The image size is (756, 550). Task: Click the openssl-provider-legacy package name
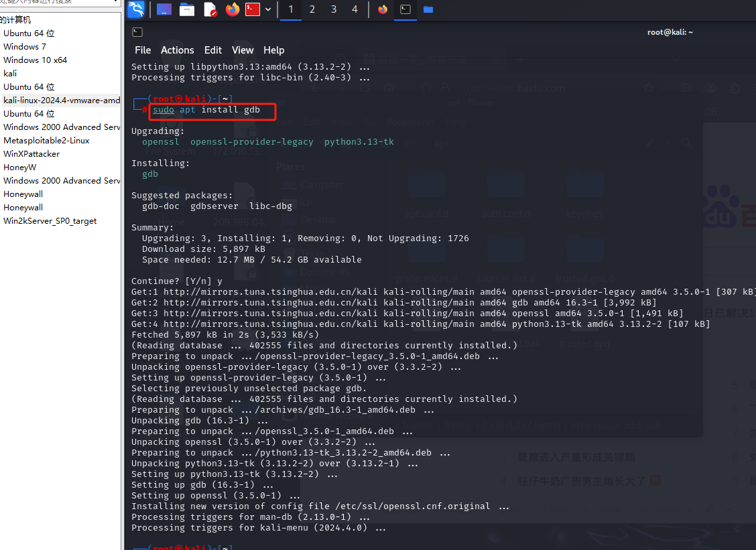click(252, 142)
